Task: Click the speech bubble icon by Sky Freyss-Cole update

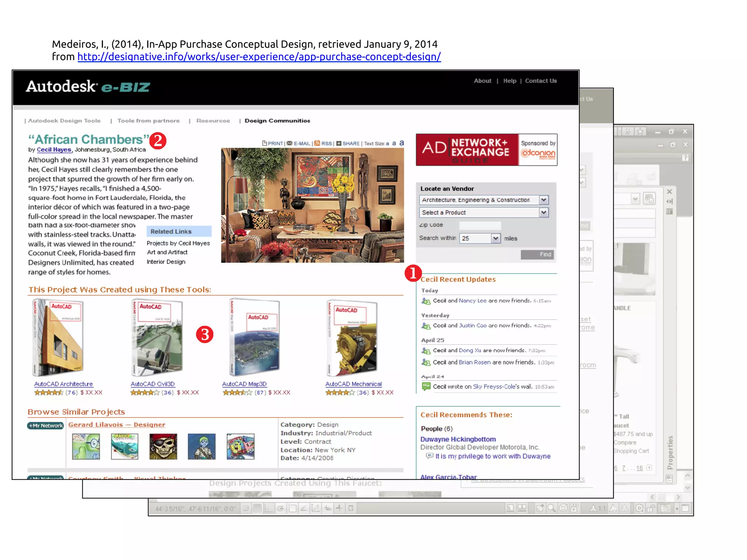Action: coord(426,386)
